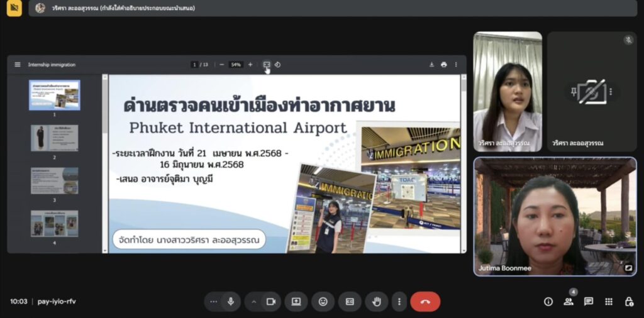Leave the call with red hang-up button
Screen dimensions: 644x318
(x=425, y=302)
